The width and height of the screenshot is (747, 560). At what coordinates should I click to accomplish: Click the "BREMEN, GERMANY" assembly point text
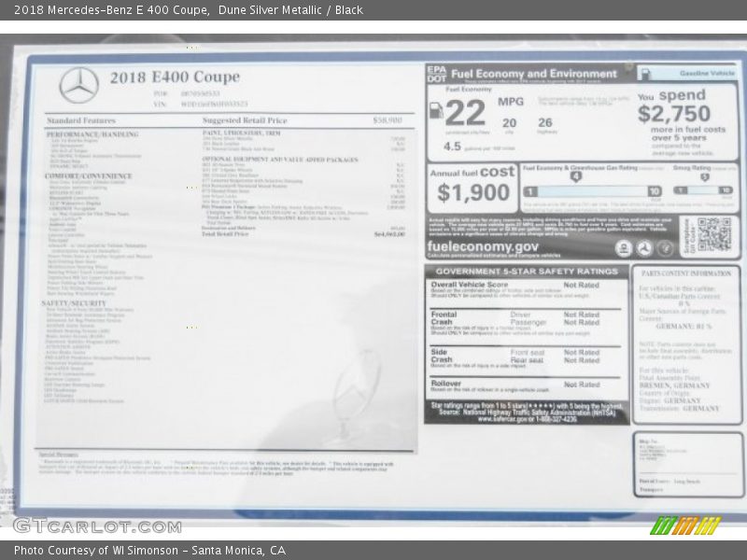pyautogui.click(x=674, y=385)
